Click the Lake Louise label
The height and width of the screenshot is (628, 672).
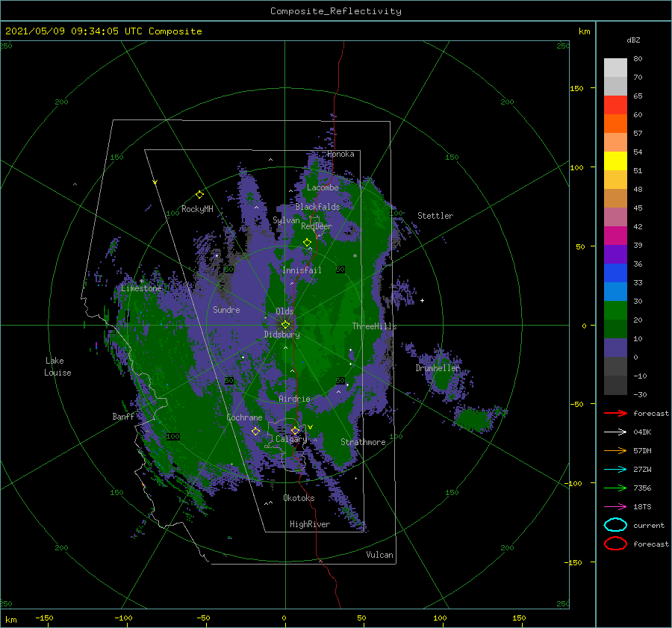(x=57, y=367)
